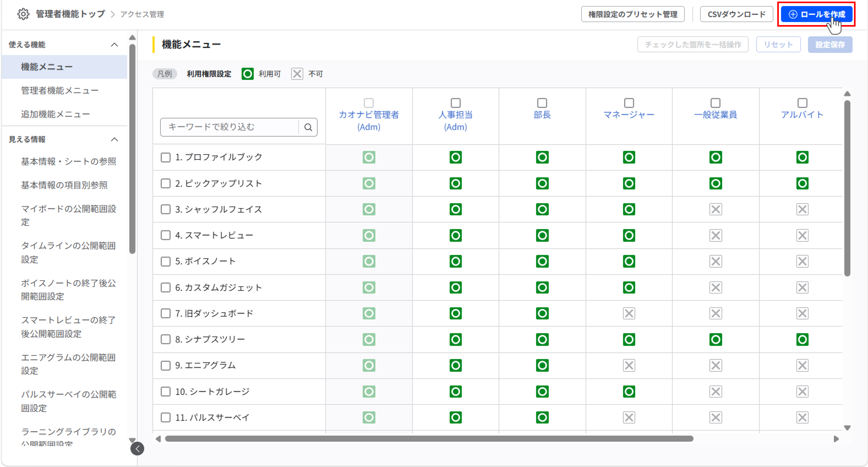This screenshot has width=868, height=467.
Task: Toggle 一般従業員 permission for シナプスツリー
Action: tap(716, 339)
